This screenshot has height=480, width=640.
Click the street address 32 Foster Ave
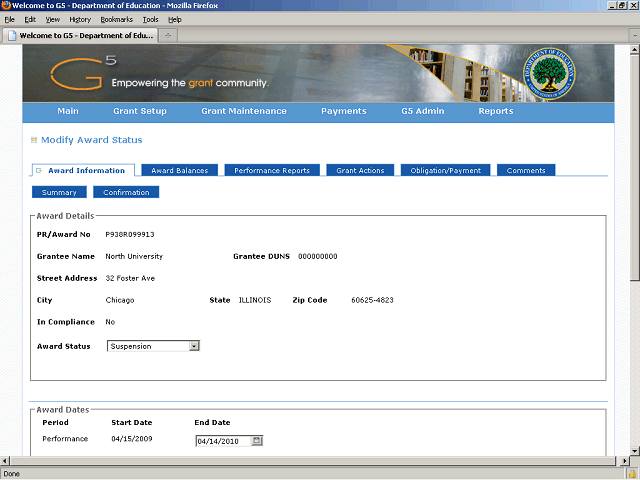pos(130,278)
